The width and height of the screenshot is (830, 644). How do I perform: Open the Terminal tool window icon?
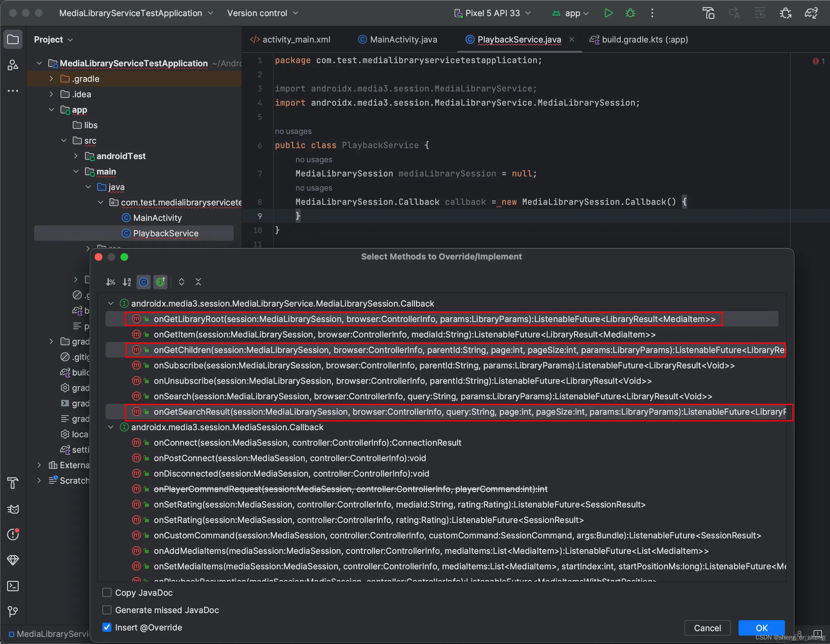(x=13, y=586)
